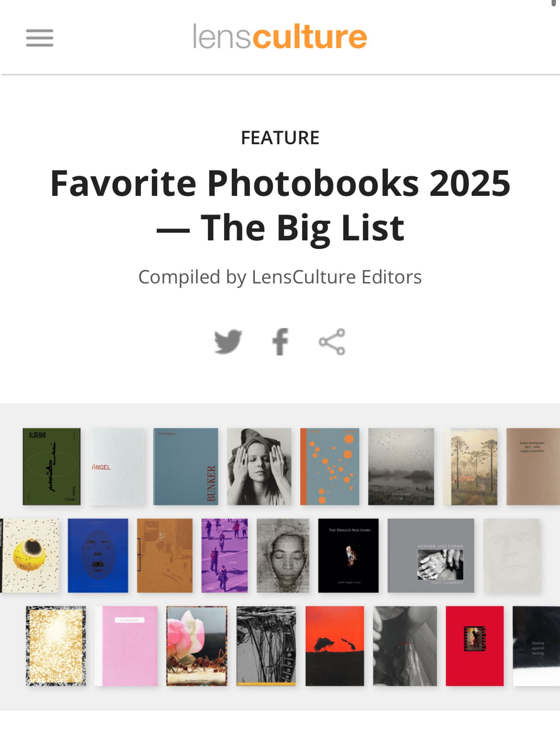Open The Dingo's Noctuary book cover
The width and height of the screenshot is (560, 730).
point(348,556)
